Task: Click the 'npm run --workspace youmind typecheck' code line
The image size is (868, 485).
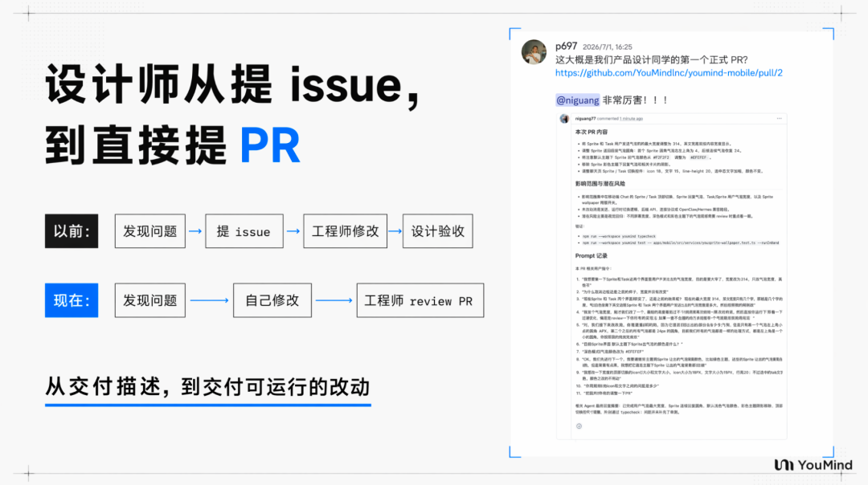Action: [619, 236]
